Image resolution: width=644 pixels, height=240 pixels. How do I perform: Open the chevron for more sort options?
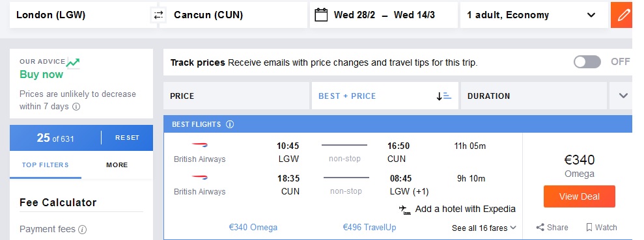(623, 96)
